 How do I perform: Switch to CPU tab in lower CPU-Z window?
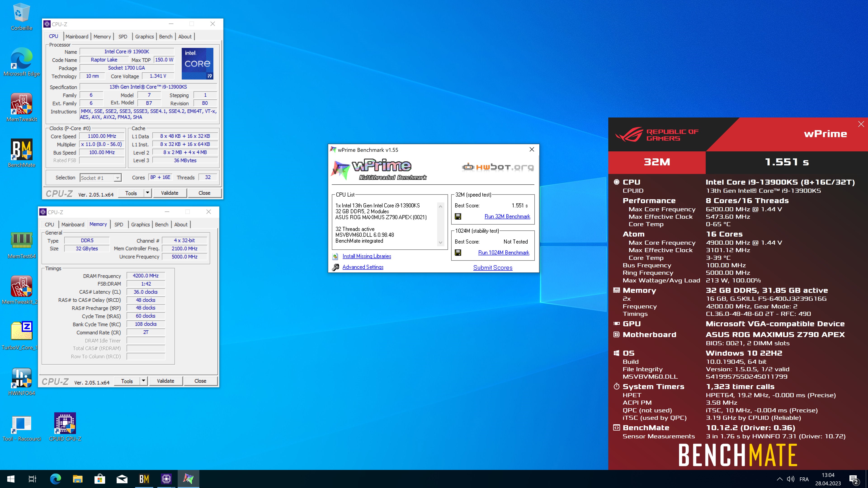pos(50,224)
